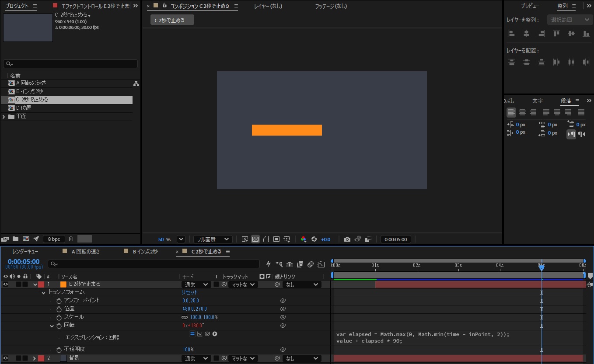This screenshot has height=364, width=594.
Task: Click the 8 bpc color depth button
Action: (54, 239)
